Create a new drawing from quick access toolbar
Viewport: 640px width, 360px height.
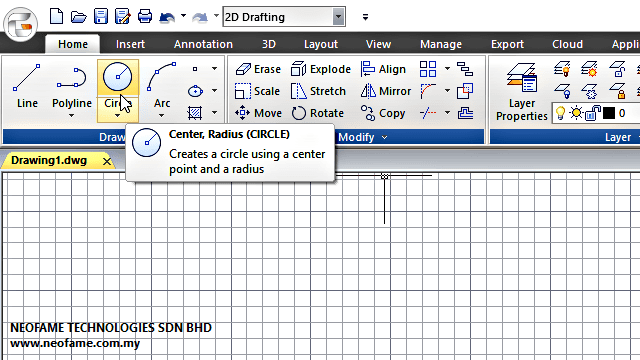[x=56, y=17]
